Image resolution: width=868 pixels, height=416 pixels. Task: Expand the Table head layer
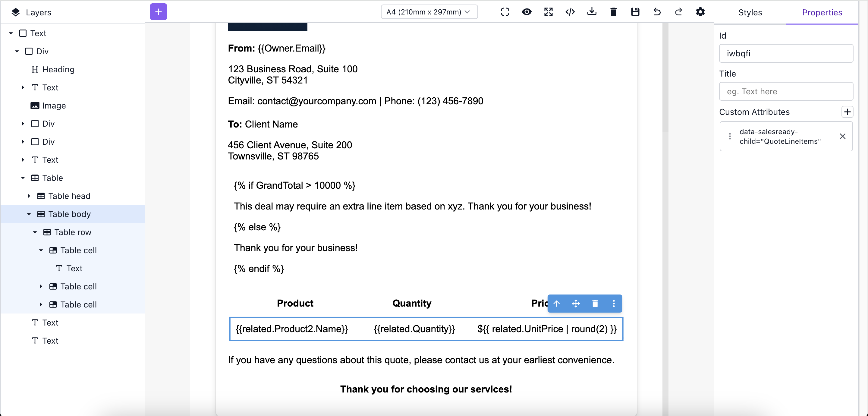[29, 196]
